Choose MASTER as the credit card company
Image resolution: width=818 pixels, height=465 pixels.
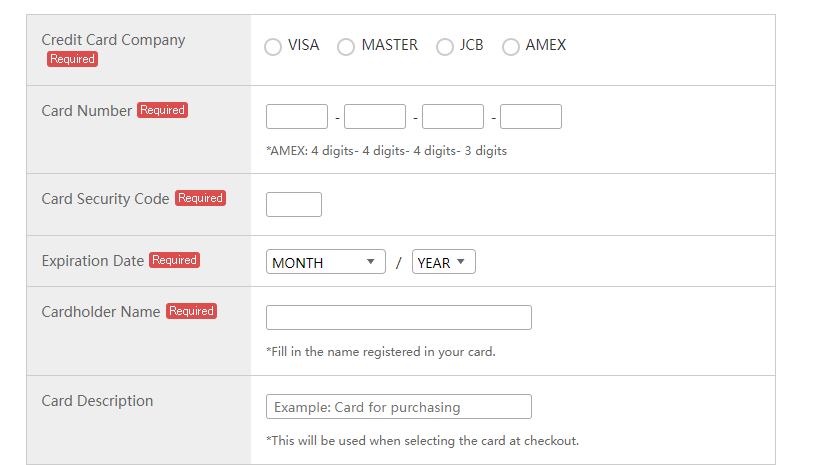346,47
